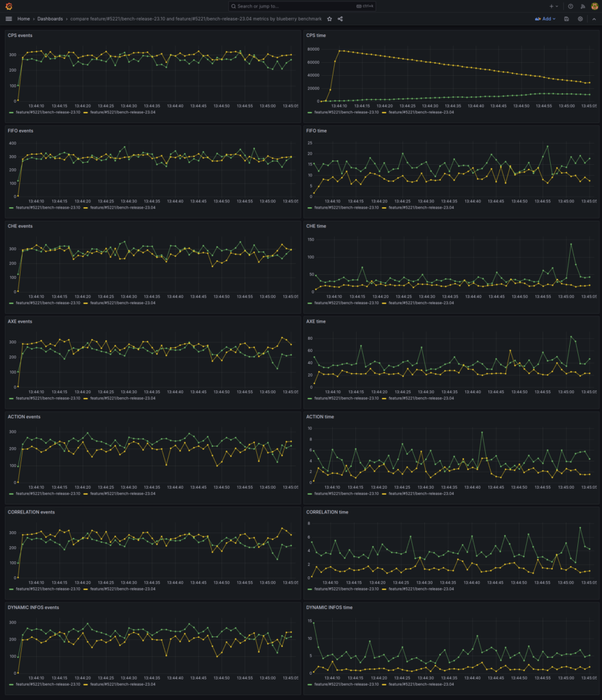602x700 pixels.
Task: Open the user avatar profile menu
Action: tap(594, 6)
